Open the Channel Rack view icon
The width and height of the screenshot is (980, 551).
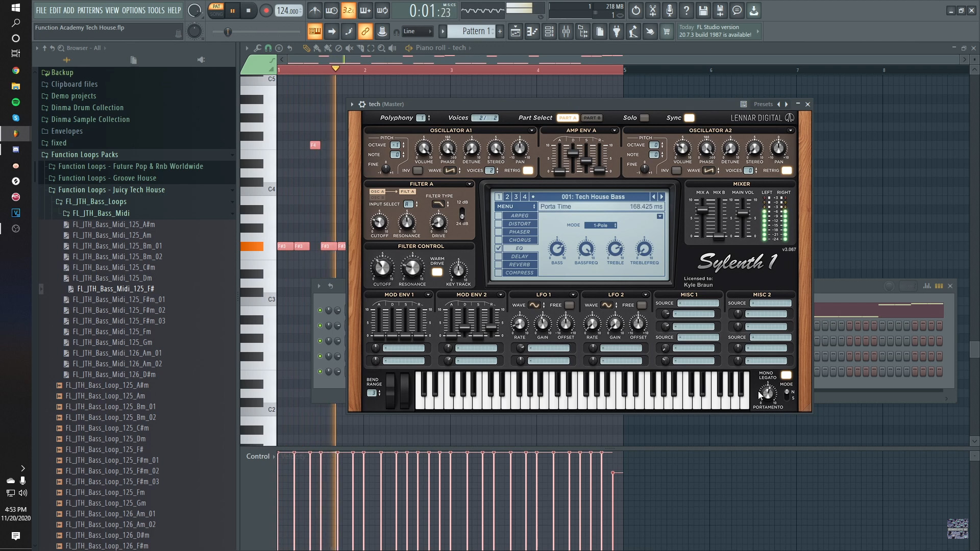tap(549, 32)
